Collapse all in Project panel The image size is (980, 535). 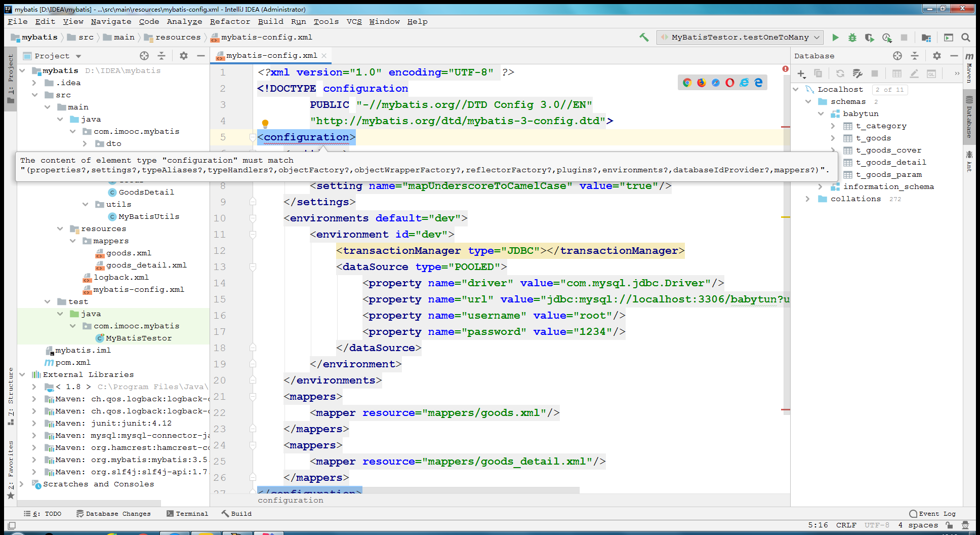pos(161,56)
